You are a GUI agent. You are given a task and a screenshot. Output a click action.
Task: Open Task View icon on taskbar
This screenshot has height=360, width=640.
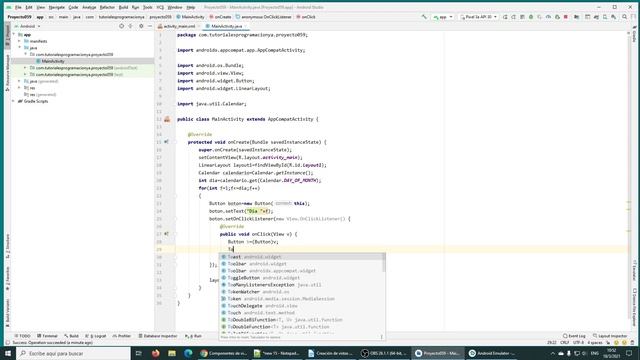pos(139,353)
